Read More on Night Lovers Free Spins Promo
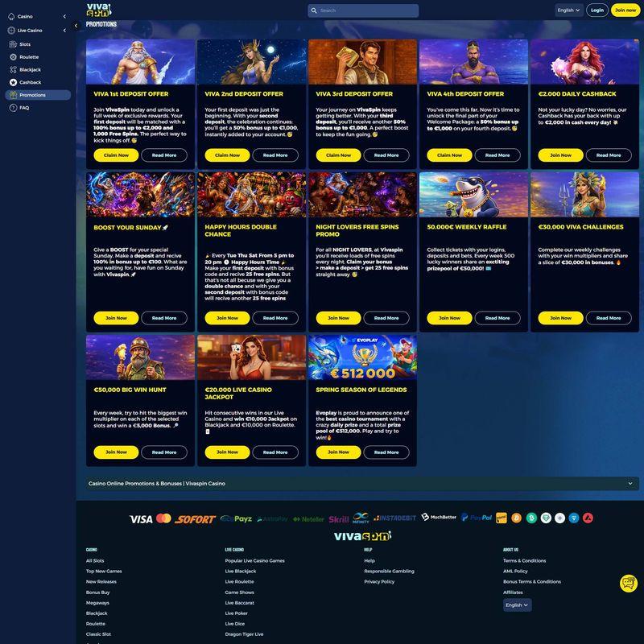Screen dimensions: 644x644 [386, 318]
